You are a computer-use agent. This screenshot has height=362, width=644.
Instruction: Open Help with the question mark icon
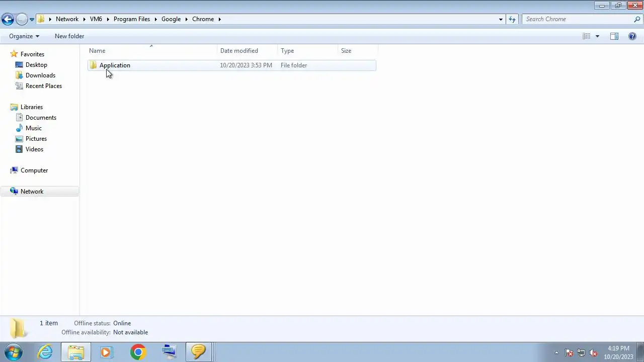coord(632,36)
